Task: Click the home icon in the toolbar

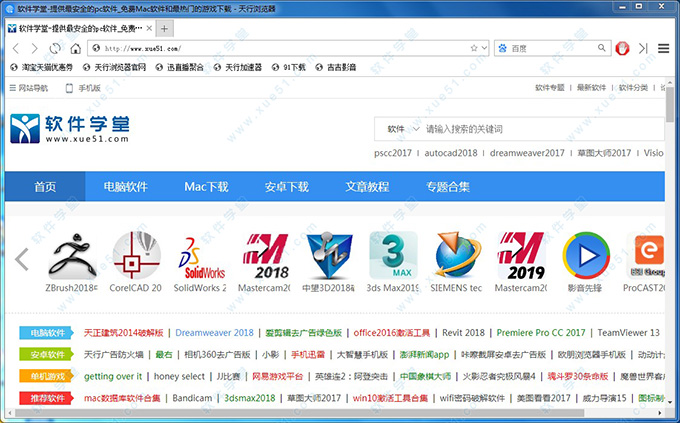Action: (x=77, y=48)
